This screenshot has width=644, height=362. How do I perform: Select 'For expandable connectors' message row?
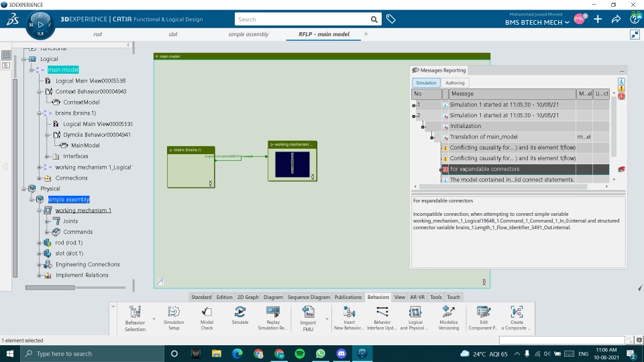pyautogui.click(x=510, y=169)
